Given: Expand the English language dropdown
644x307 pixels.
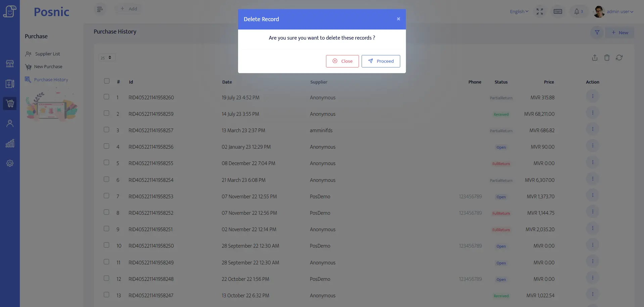Looking at the screenshot, I should [519, 12].
